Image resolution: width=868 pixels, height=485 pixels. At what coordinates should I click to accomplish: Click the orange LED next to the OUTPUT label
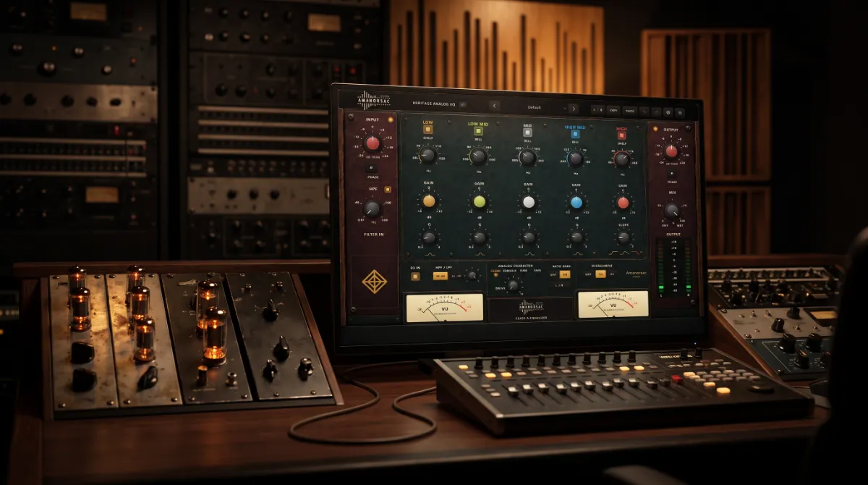pos(655,129)
